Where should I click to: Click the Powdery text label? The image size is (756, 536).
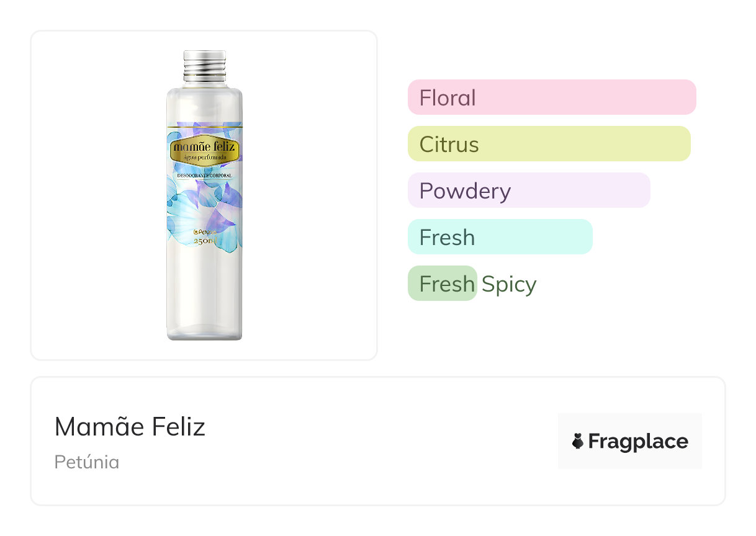(465, 191)
